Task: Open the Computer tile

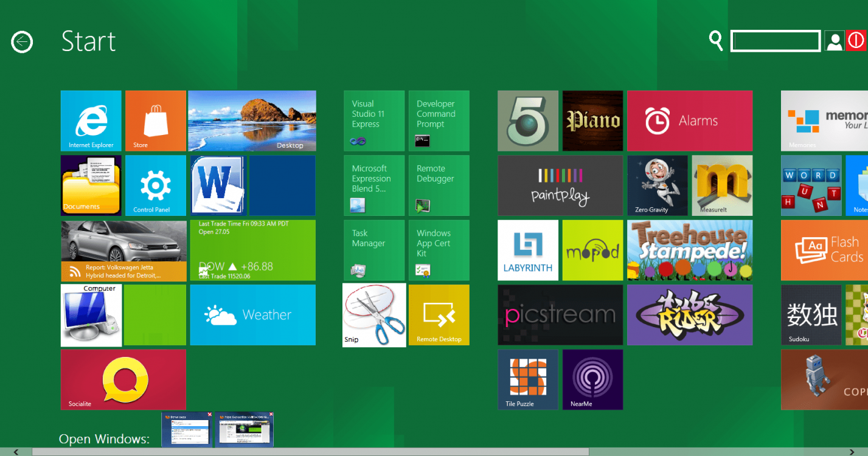Action: (91, 315)
